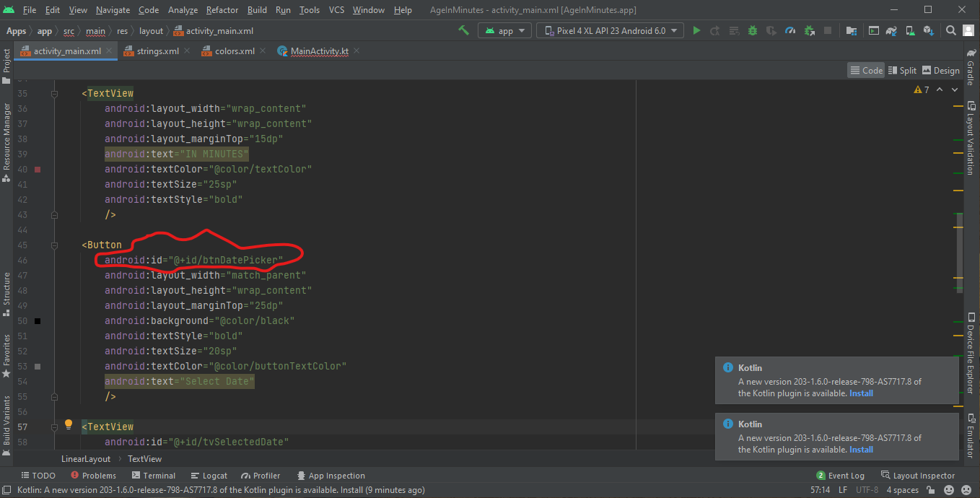Click Install link in lower Kotlin notification

point(861,450)
